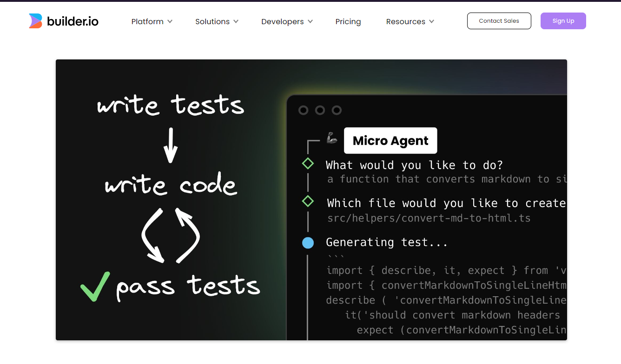This screenshot has width=621, height=364.
Task: Click the middle terminal window dot
Action: (x=320, y=110)
